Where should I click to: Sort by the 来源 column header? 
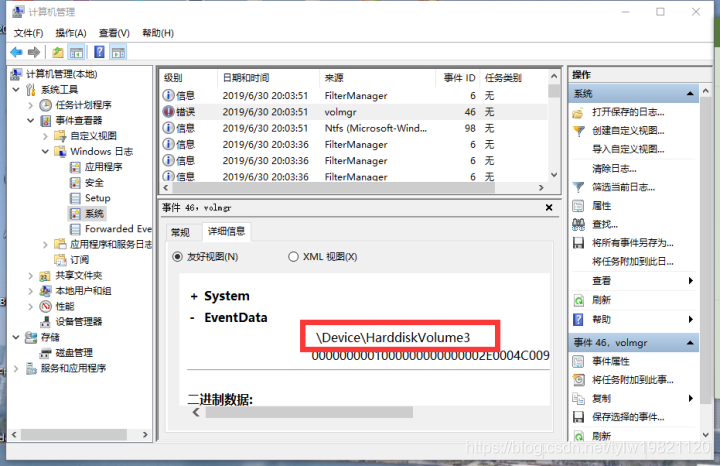[x=377, y=78]
